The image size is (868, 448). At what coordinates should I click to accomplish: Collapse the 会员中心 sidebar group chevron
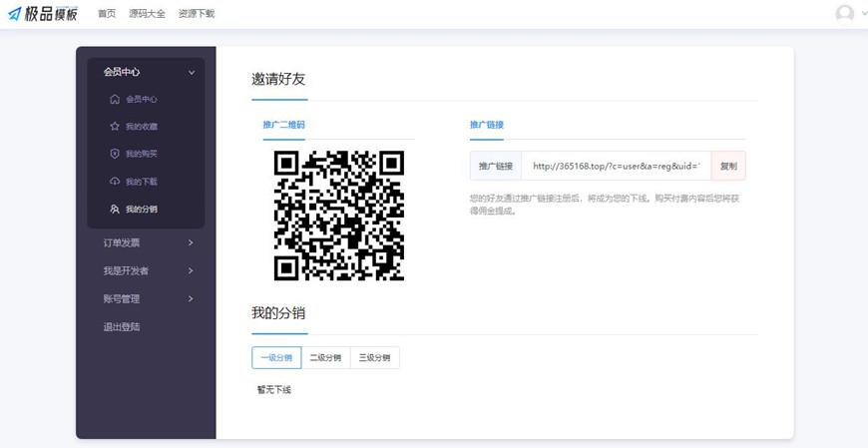pos(192,73)
